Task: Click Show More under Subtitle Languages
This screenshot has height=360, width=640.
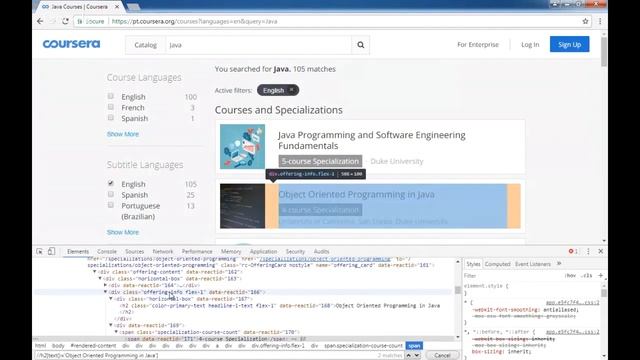Action: coord(123,232)
